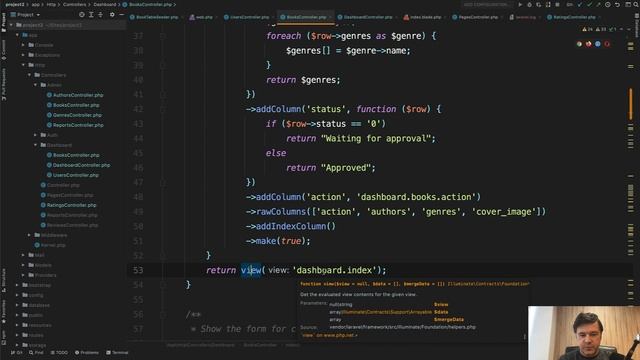Click the php.net link in documentation popup
Viewport: 640px width, 360px height.
click(329, 335)
